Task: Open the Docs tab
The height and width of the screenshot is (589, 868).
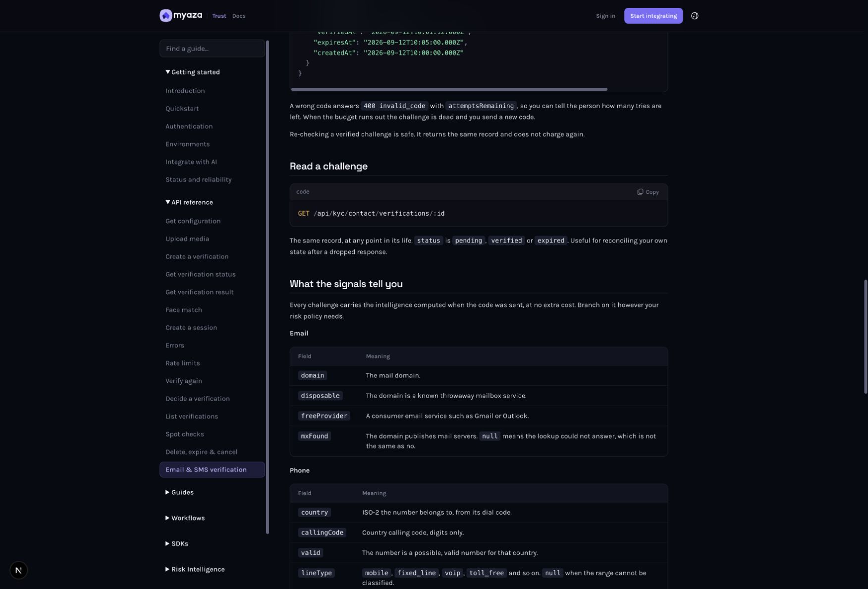Action: pyautogui.click(x=239, y=16)
